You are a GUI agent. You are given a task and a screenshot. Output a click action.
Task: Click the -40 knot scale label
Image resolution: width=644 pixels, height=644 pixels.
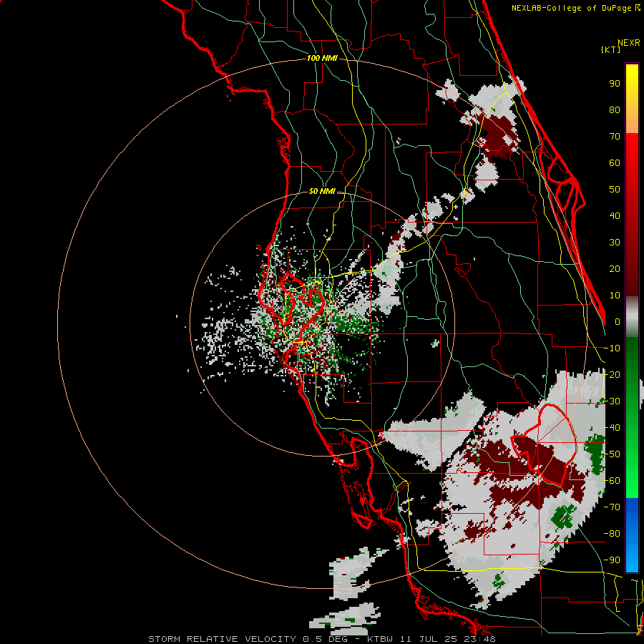[612, 428]
